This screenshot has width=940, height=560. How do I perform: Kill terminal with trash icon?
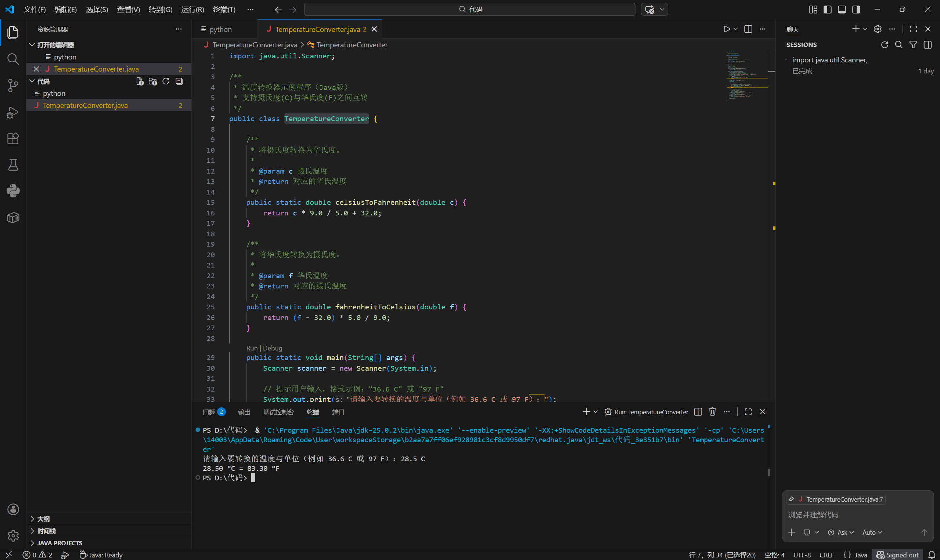pos(712,412)
